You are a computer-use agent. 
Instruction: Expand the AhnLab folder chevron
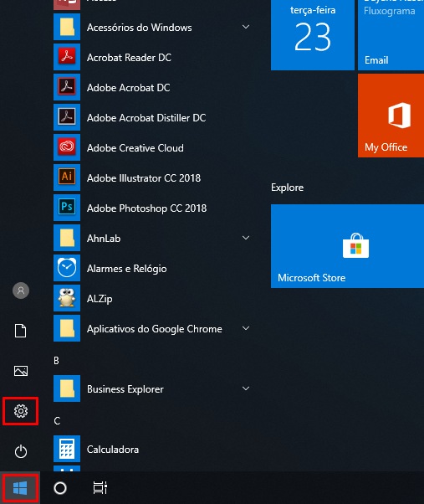[x=246, y=238]
